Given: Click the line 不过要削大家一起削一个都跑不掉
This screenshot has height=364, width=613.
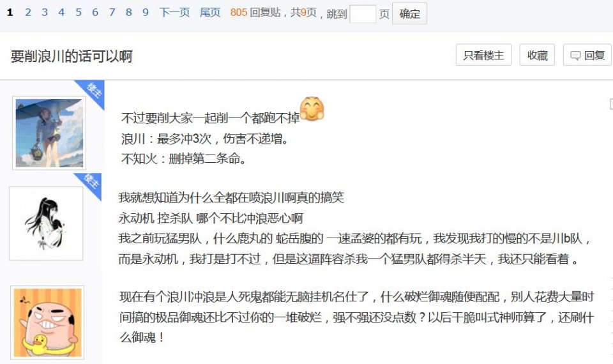Looking at the screenshot, I should tap(210, 118).
